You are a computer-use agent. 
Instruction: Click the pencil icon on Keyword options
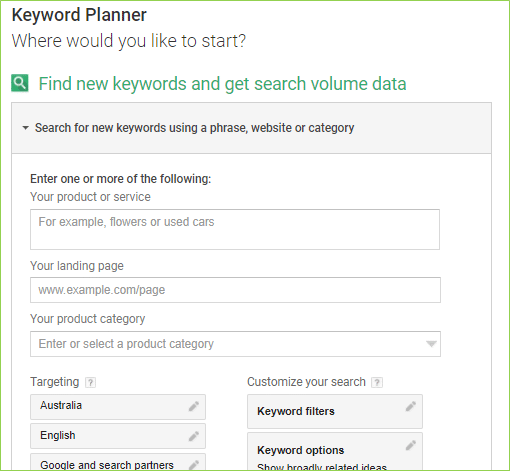click(x=410, y=445)
